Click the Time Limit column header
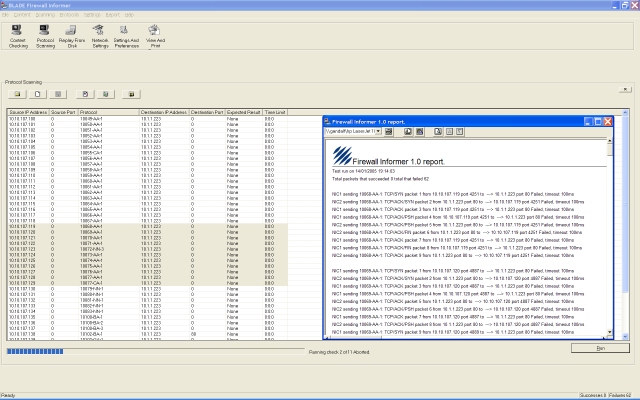The image size is (640, 400). pos(275,112)
